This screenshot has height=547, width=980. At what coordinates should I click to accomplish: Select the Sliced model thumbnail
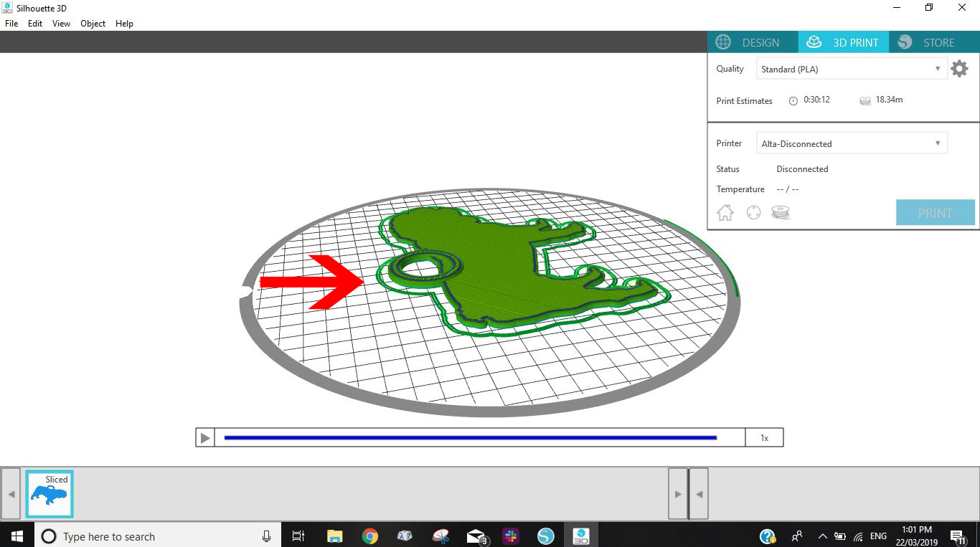coord(50,493)
